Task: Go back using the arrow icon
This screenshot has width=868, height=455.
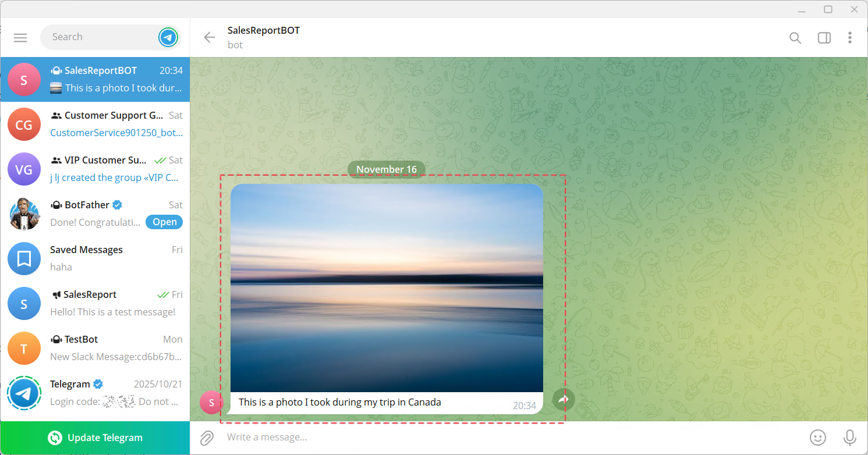Action: (x=209, y=38)
